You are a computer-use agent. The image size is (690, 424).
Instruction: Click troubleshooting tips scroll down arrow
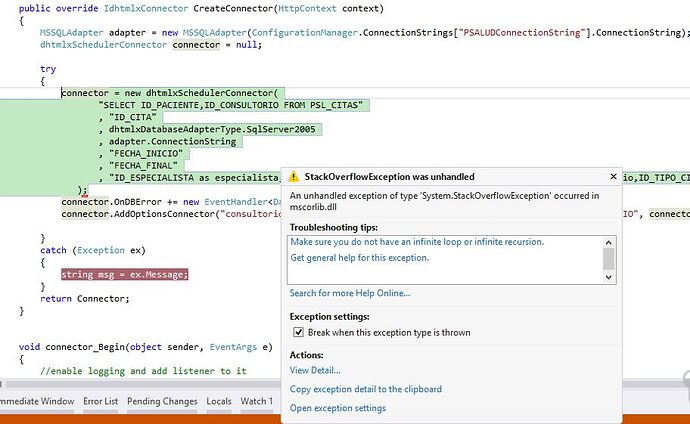[x=609, y=277]
